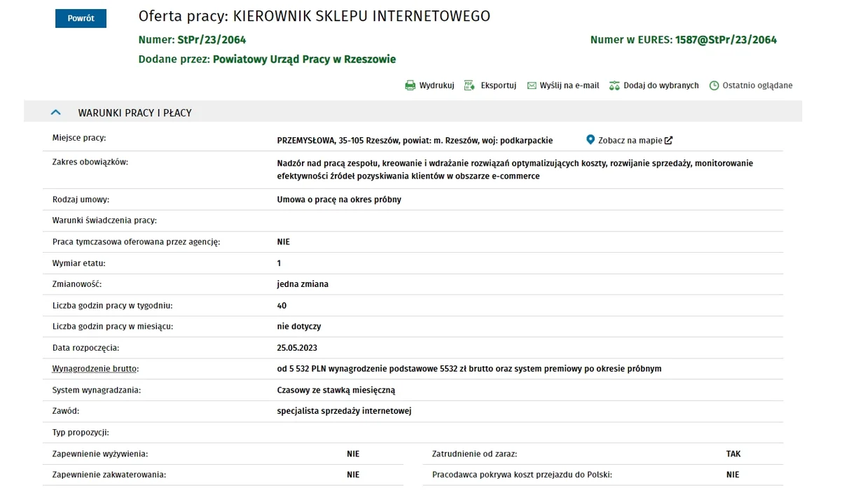Image resolution: width=849 pixels, height=504 pixels.
Task: Click the Wynagrodzenie brutto label
Action: [96, 369]
